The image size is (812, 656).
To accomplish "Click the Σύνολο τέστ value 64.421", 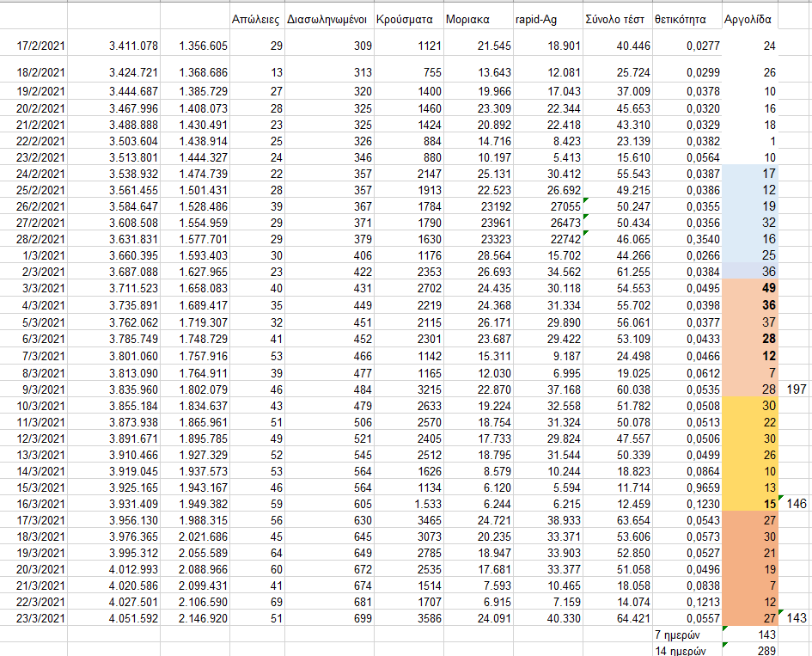I will tap(616, 616).
